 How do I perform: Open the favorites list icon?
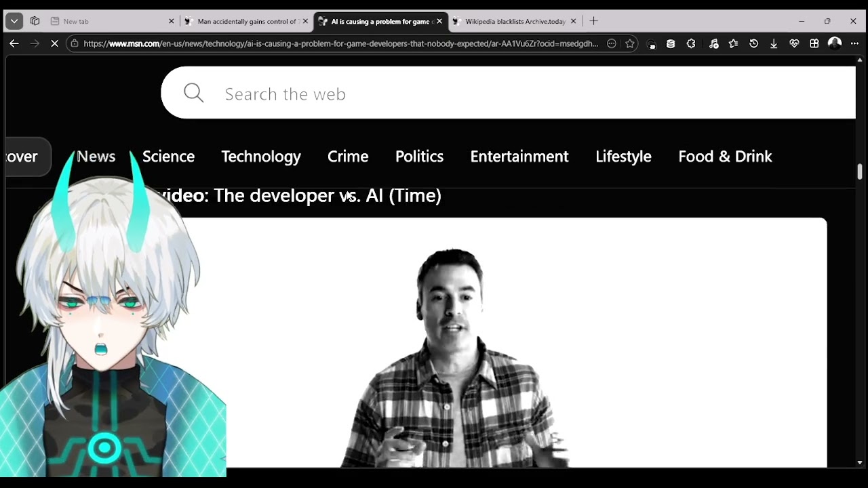[x=733, y=43]
